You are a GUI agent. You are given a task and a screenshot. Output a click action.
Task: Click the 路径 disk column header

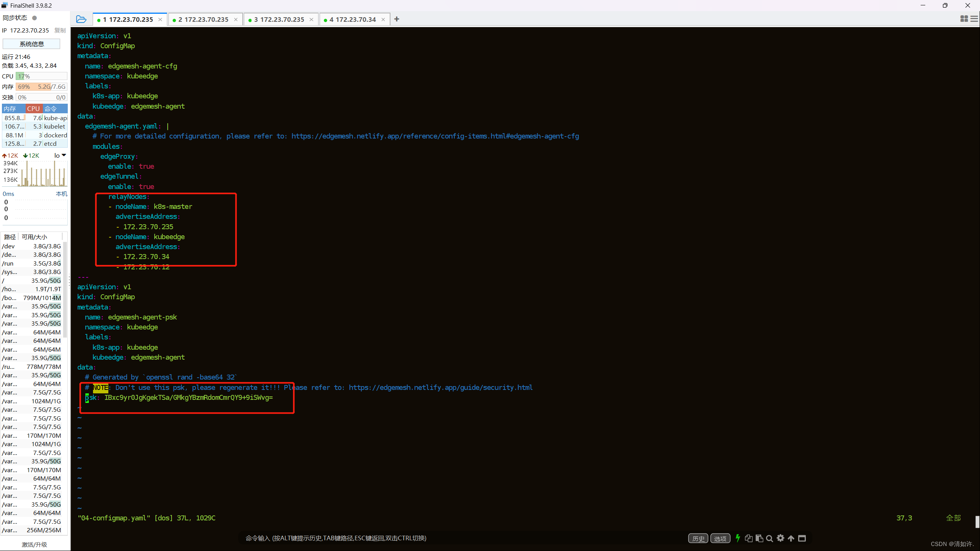(x=10, y=237)
